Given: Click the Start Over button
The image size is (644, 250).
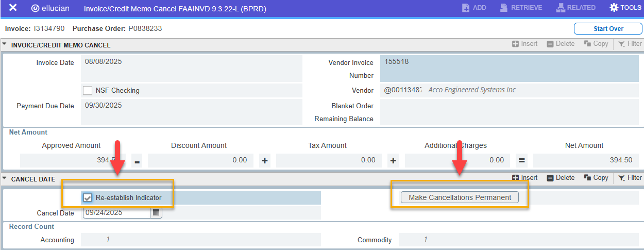Looking at the screenshot, I should point(608,29).
